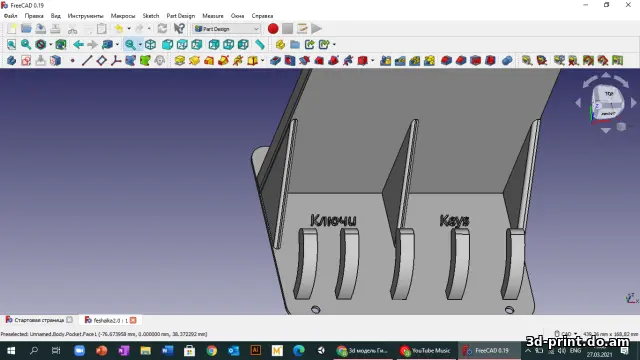Screen dimensions: 640x360
Task: Click the Make Link icon
Action: pos(309,44)
